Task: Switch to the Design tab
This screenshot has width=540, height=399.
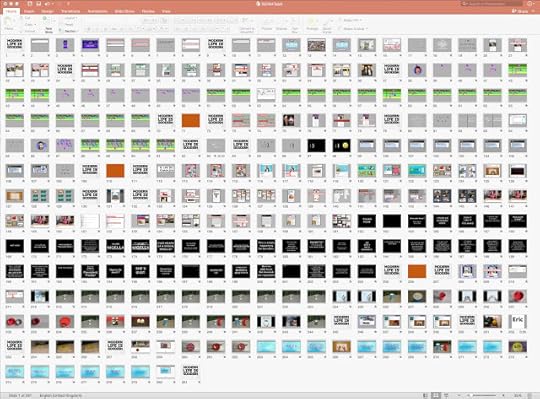Action: point(48,11)
